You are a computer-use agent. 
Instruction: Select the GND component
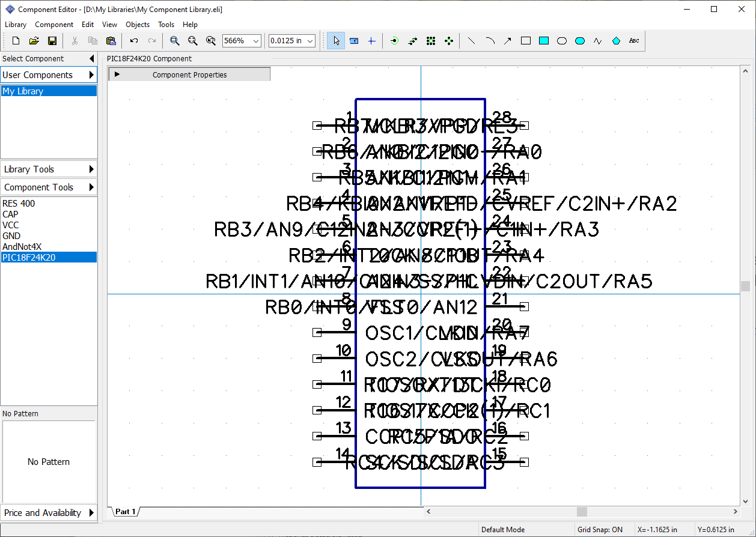click(49, 235)
